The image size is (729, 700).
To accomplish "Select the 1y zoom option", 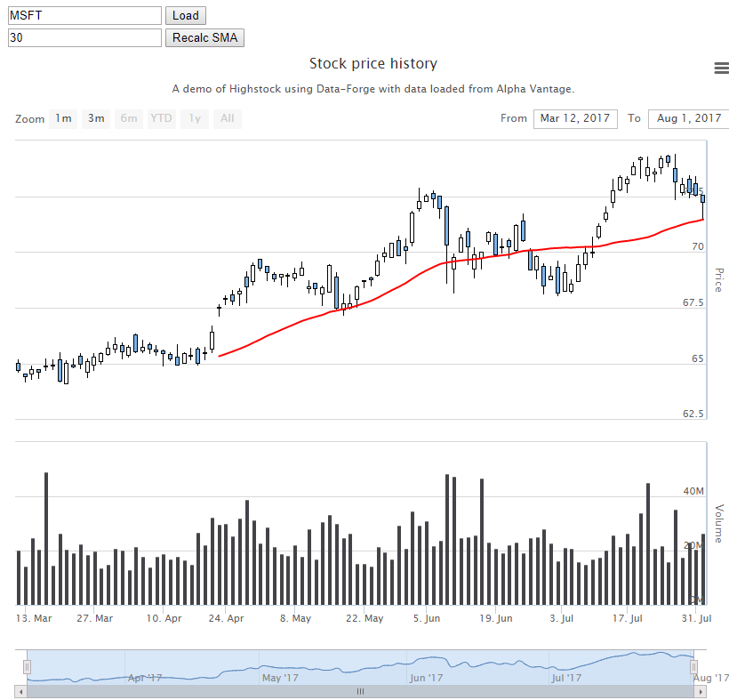I will [x=195, y=118].
